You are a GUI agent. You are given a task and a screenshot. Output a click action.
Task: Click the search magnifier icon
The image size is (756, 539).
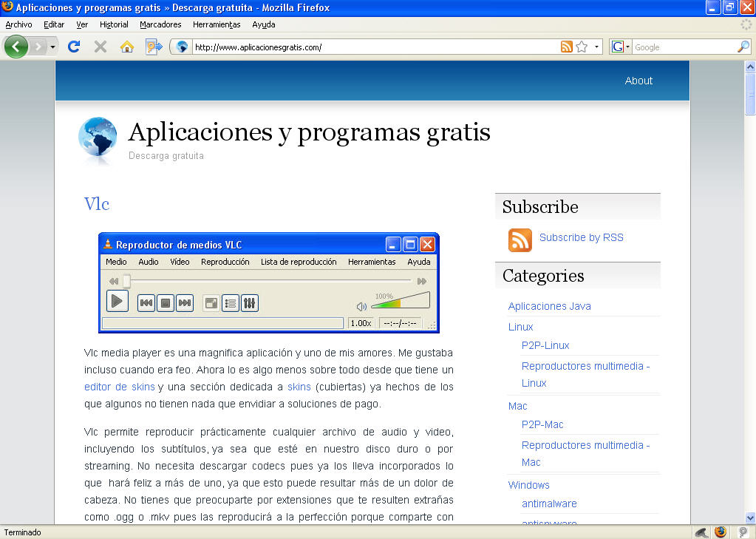(x=743, y=47)
